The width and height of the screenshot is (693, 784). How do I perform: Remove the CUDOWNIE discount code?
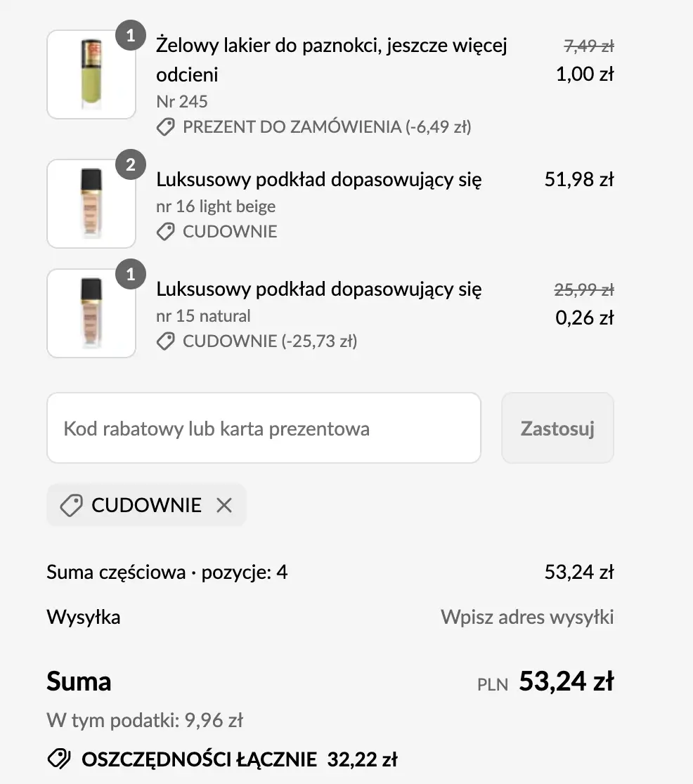pos(224,505)
